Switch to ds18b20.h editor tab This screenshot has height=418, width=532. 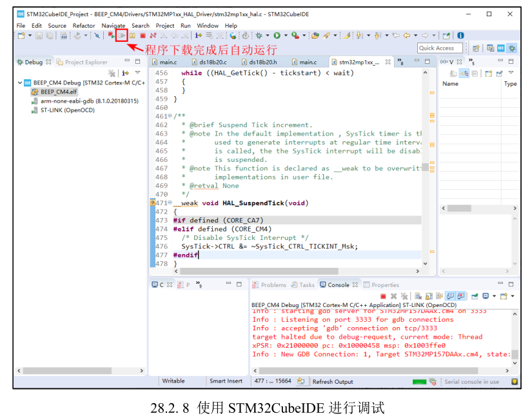tap(259, 62)
